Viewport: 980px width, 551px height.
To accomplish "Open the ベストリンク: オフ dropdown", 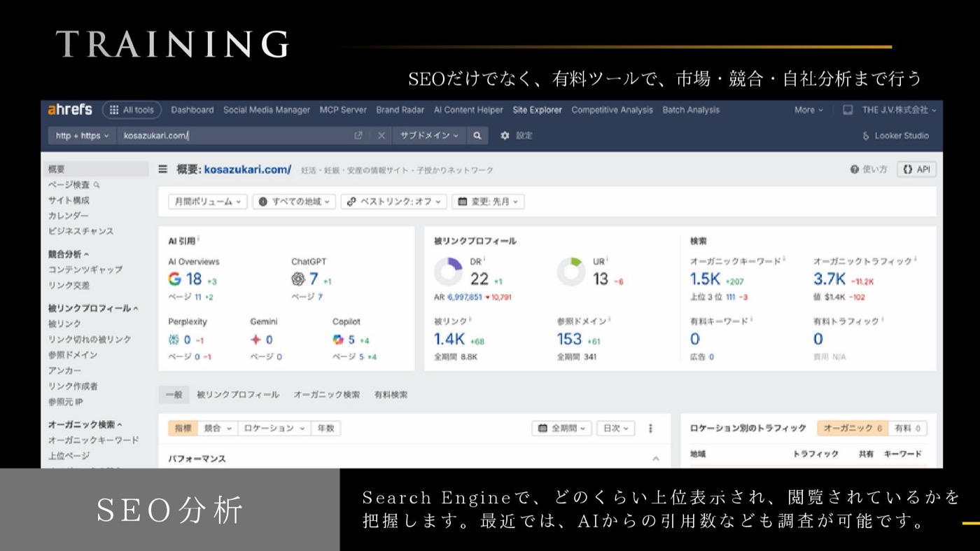I will tap(394, 202).
